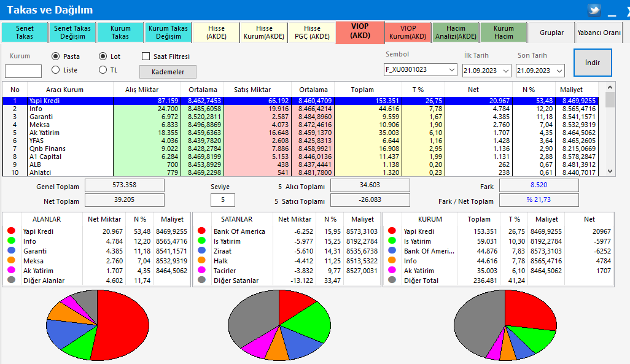The image size is (630, 364).
Task: Click the KURUM column header
Action: (x=430, y=219)
